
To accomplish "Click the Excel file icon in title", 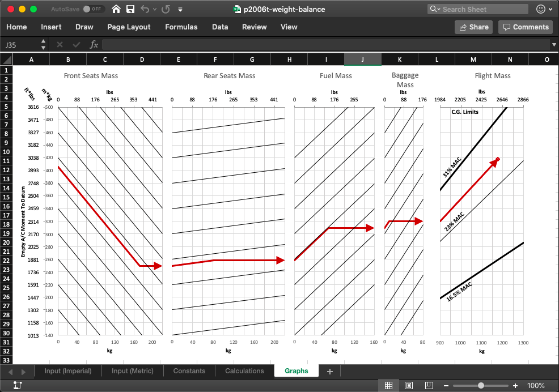I will [x=237, y=9].
